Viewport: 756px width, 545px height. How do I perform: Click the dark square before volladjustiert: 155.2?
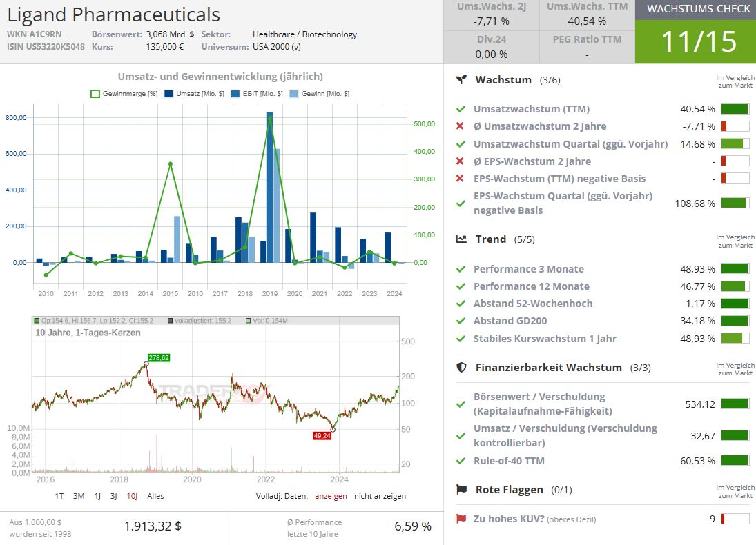(171, 321)
